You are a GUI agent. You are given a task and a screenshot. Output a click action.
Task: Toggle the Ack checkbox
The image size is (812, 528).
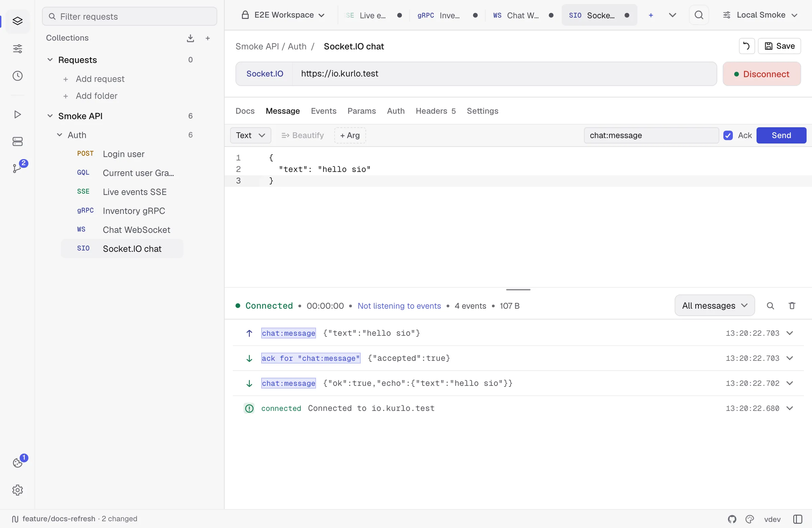(x=728, y=135)
